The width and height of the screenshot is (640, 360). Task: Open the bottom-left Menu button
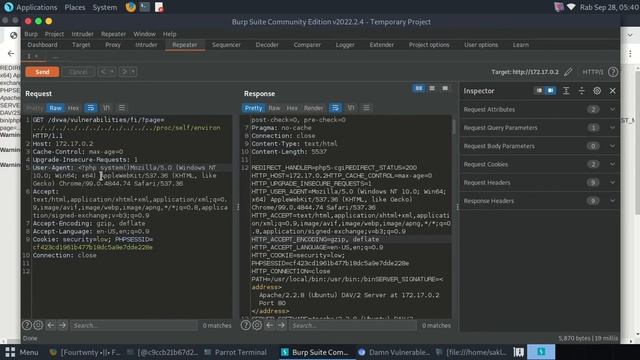point(22,352)
